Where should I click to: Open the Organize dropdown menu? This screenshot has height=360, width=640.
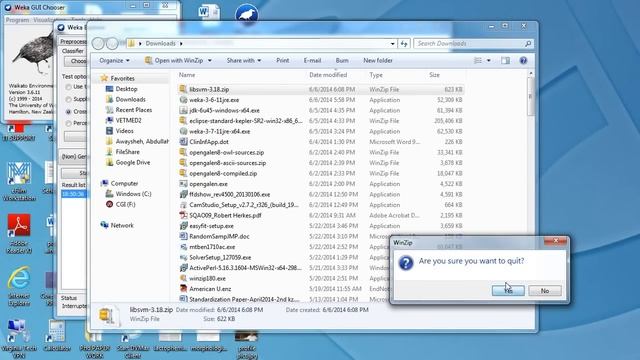[x=114, y=60]
